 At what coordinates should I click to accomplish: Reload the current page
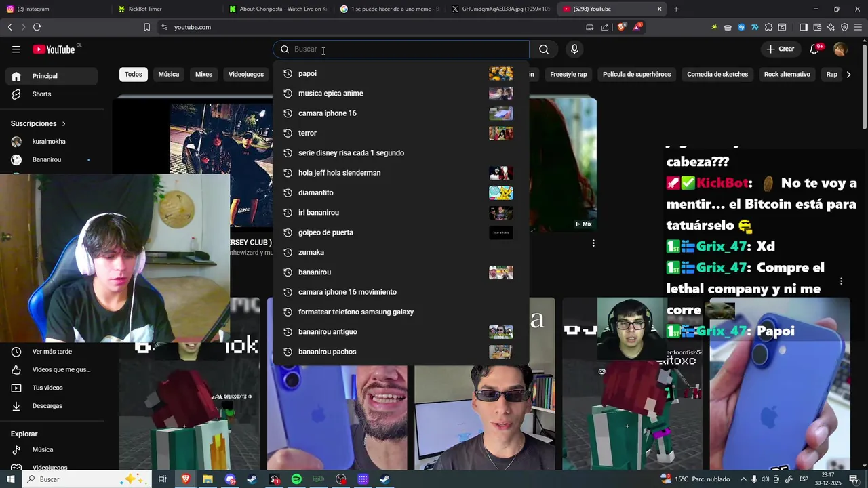pos(37,27)
